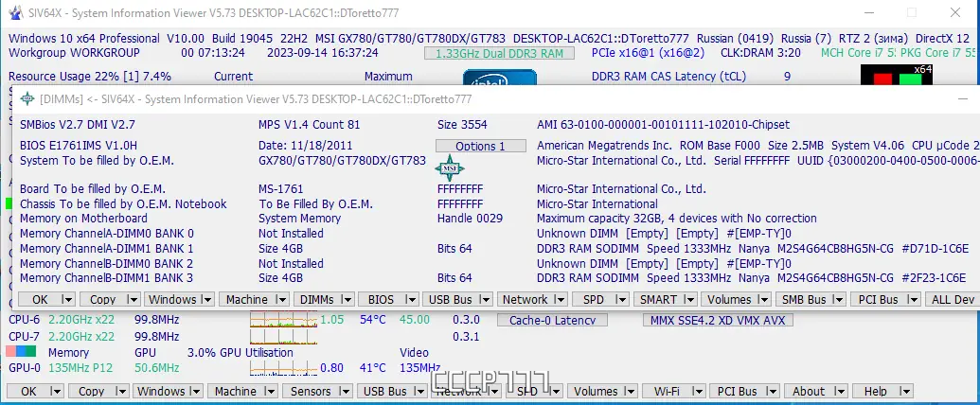This screenshot has width=980, height=405.
Task: Open USB Bus from the DIMMs window bar
Action: [x=450, y=299]
